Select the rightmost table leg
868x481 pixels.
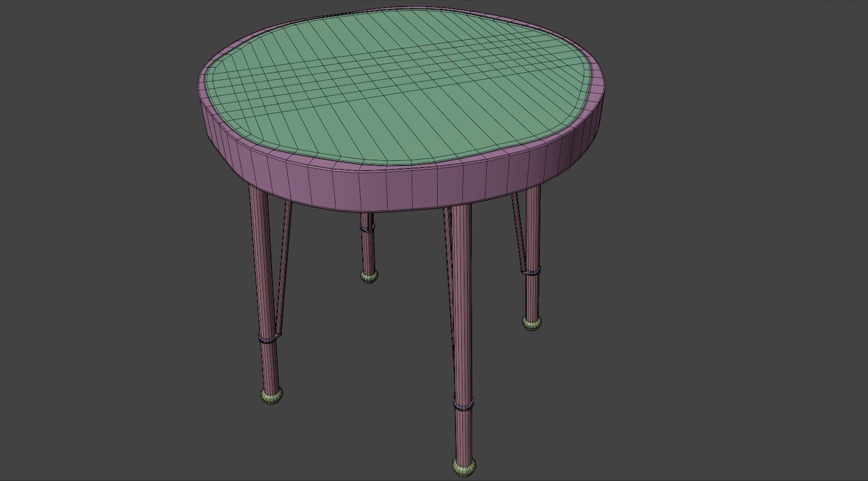533,253
